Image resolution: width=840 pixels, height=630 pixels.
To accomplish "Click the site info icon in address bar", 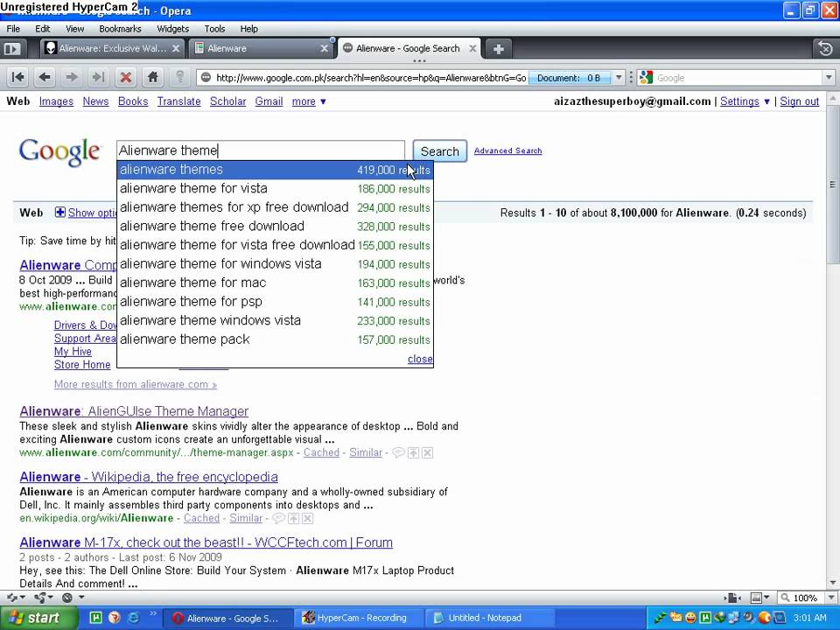I will pyautogui.click(x=206, y=78).
